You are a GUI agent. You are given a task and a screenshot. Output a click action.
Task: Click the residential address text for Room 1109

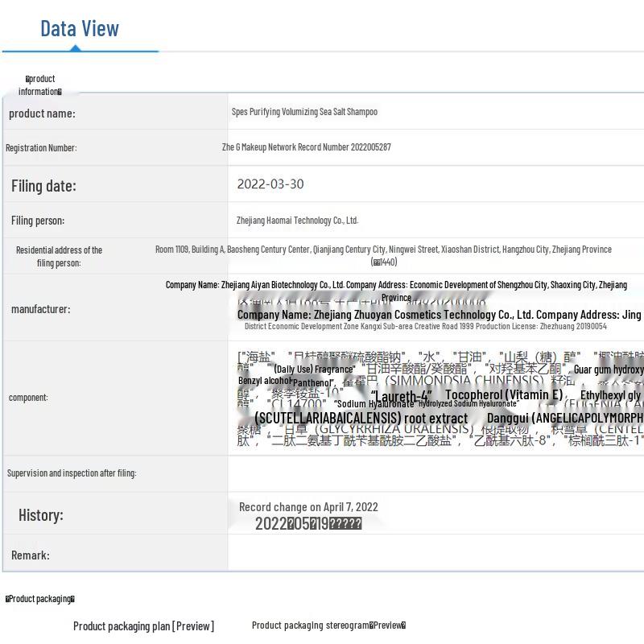(383, 250)
